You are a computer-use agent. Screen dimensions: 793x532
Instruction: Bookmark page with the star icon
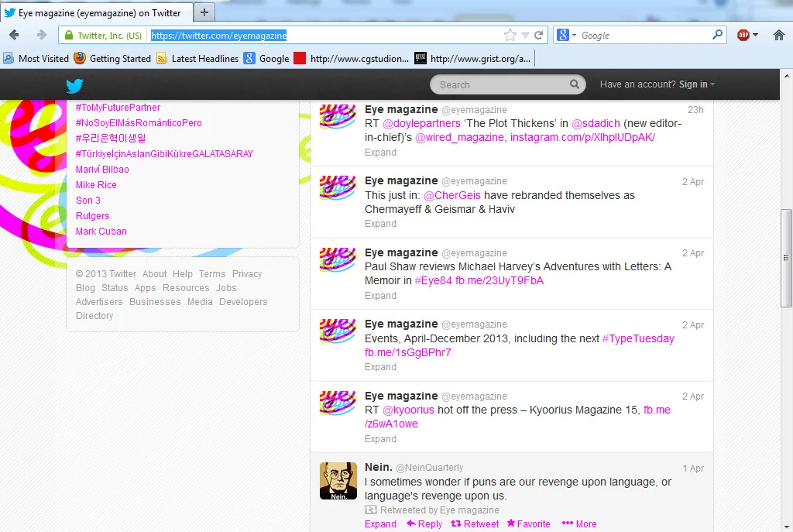510,35
